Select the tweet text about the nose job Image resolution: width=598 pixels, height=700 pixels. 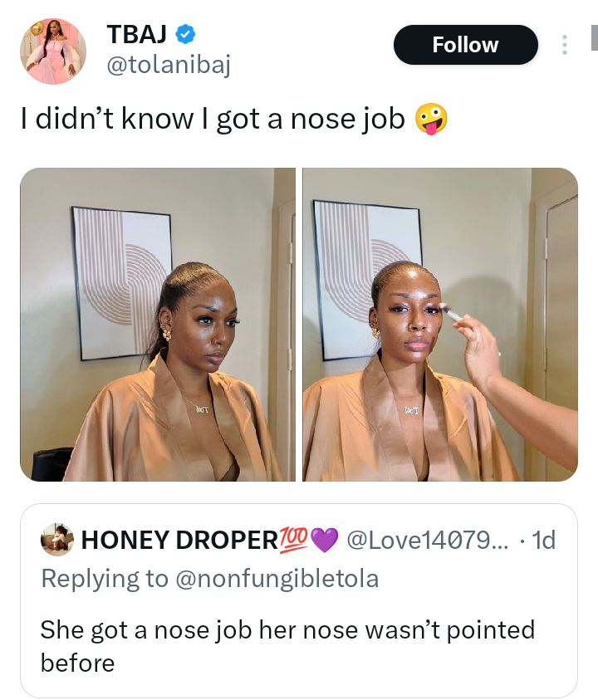coord(216,119)
